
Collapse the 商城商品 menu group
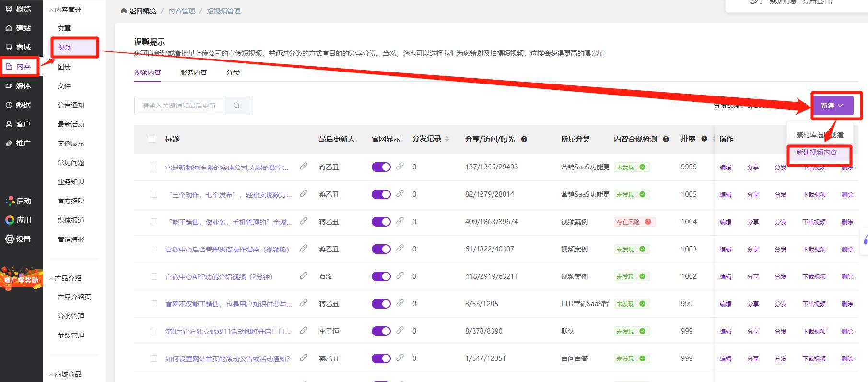[65, 374]
